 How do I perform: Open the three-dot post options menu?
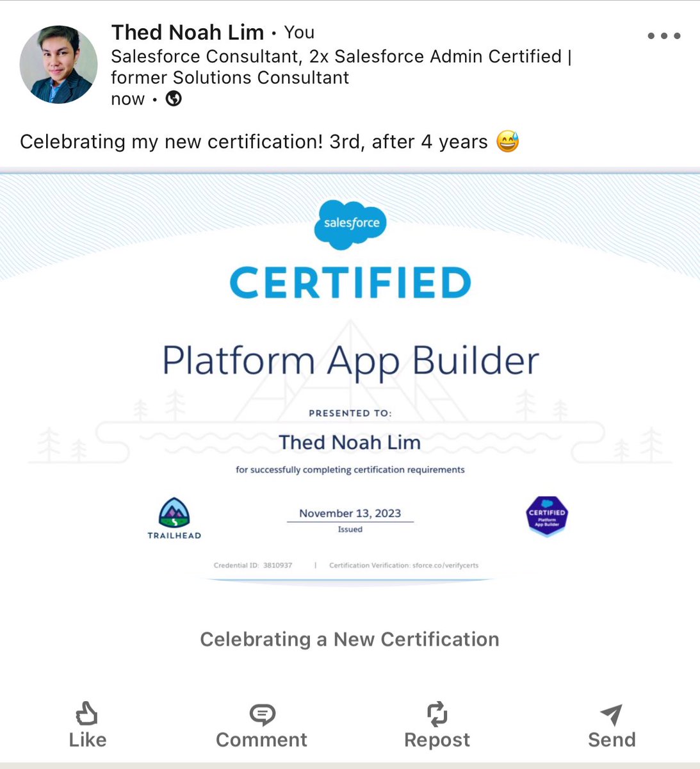(663, 36)
